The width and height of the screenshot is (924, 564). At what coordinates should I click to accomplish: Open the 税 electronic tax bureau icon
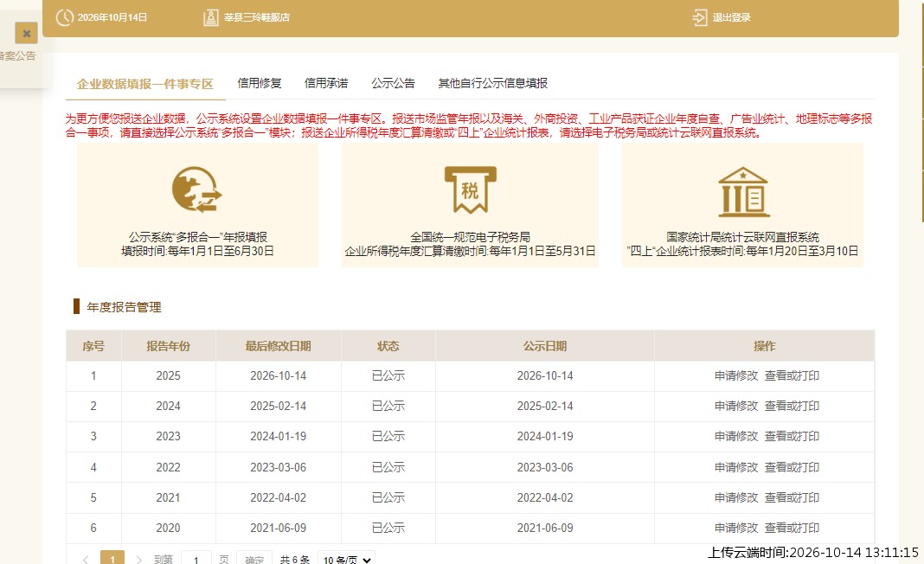point(471,189)
